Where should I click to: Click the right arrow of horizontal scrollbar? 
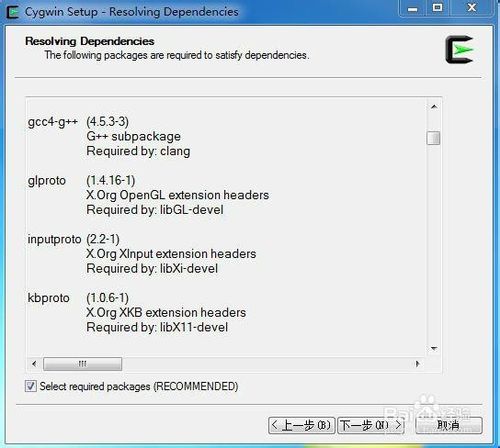pos(417,364)
